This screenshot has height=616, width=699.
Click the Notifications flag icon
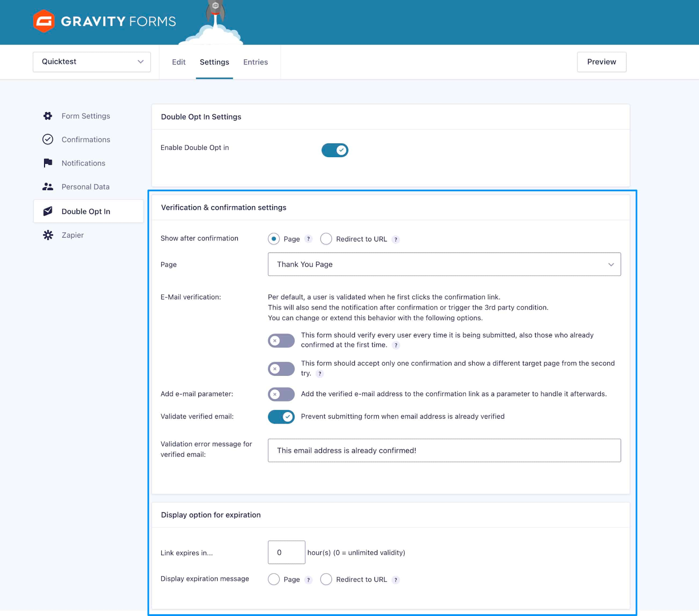tap(48, 163)
